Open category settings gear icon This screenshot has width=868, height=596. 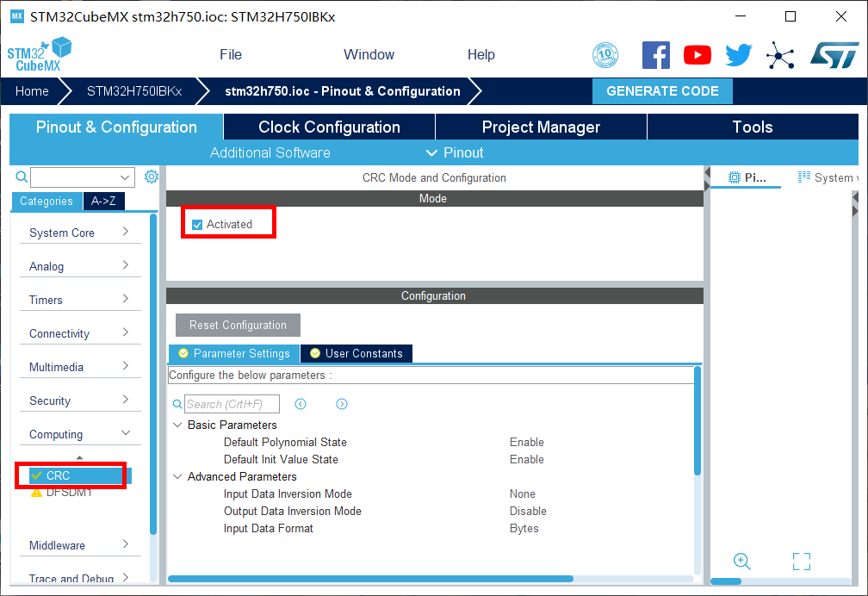(152, 177)
